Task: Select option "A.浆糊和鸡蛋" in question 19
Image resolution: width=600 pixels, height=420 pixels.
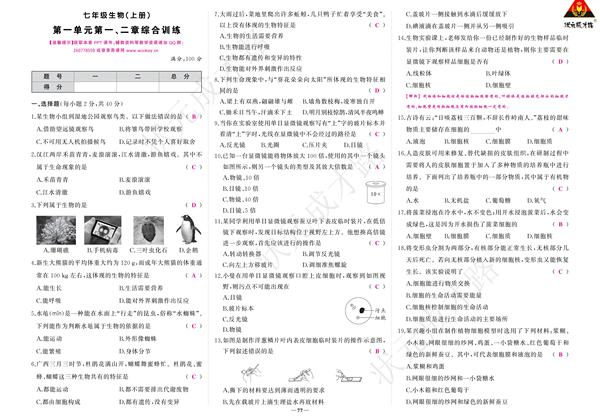Action: pos(425,366)
